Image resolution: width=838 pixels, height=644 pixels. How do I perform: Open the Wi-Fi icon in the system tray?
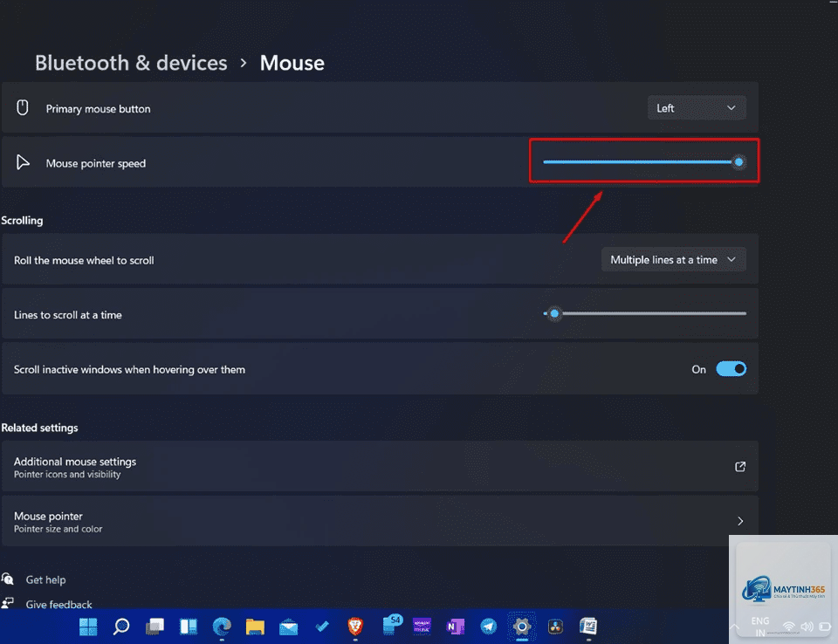pos(789,627)
